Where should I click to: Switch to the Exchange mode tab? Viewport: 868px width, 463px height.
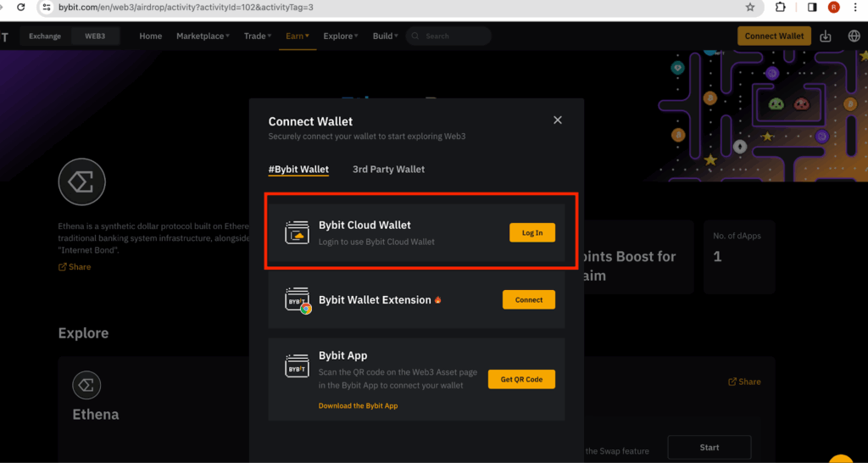(45, 36)
